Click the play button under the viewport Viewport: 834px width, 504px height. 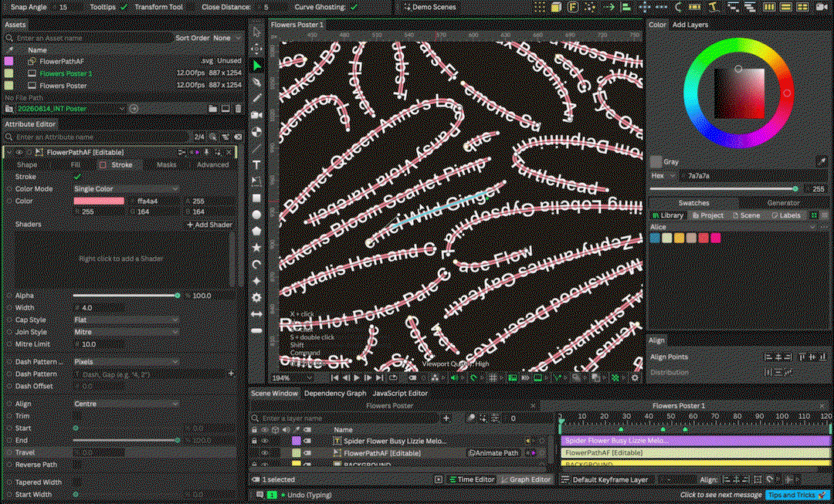pyautogui.click(x=357, y=378)
